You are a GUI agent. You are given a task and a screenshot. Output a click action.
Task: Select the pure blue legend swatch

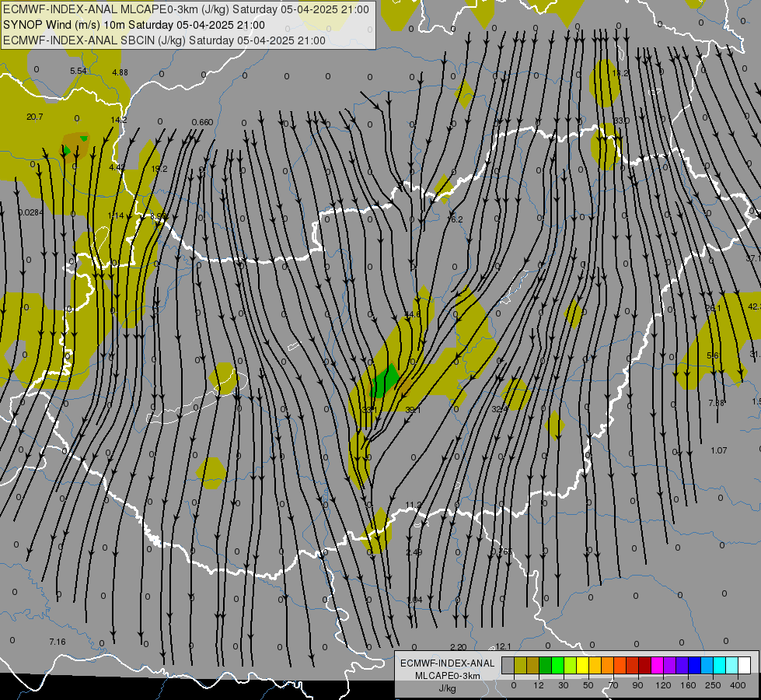694,666
